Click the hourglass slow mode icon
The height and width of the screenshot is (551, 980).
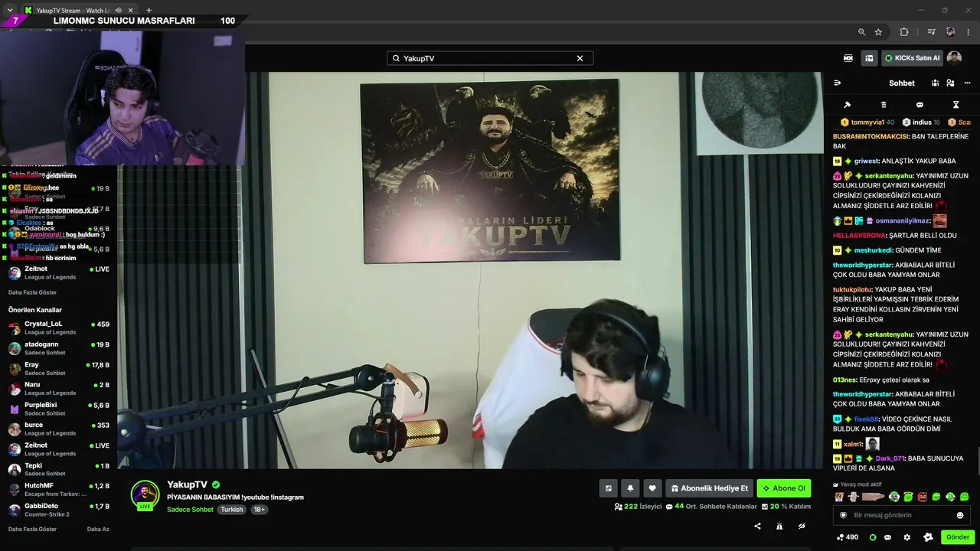click(955, 105)
